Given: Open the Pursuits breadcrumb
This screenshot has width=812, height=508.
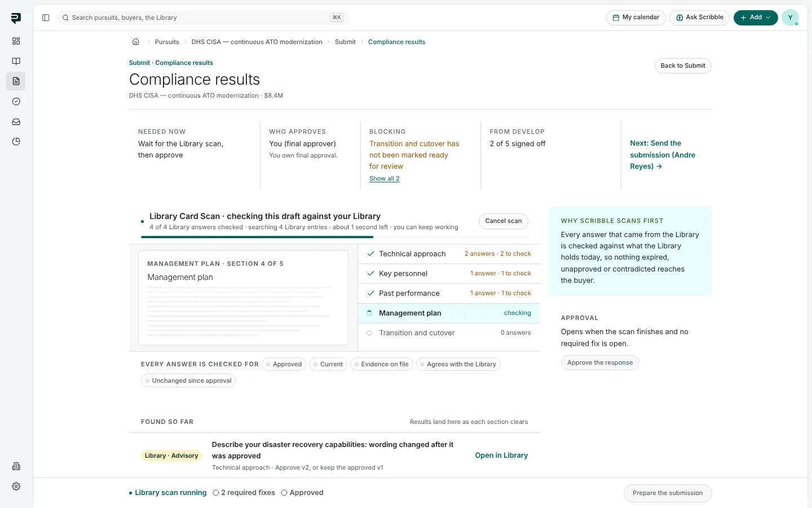Looking at the screenshot, I should [167, 42].
